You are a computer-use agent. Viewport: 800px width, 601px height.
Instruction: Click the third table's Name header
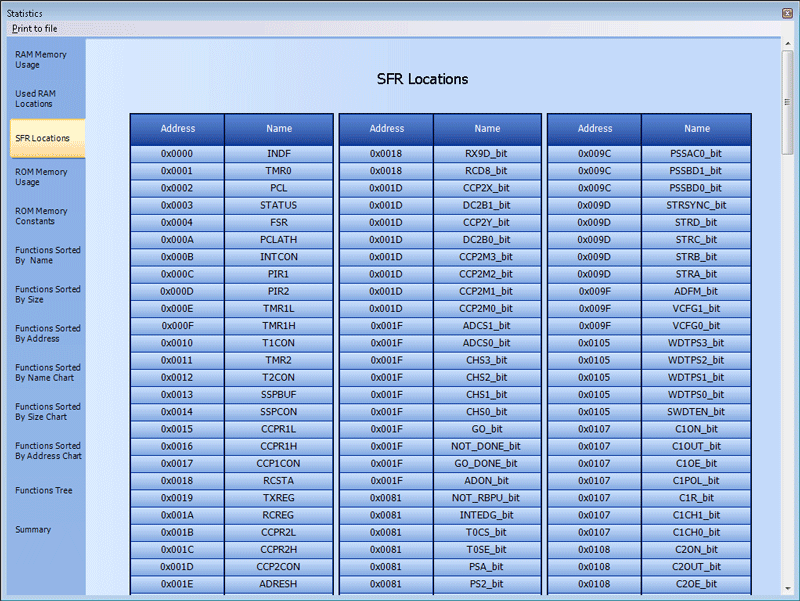tap(697, 129)
